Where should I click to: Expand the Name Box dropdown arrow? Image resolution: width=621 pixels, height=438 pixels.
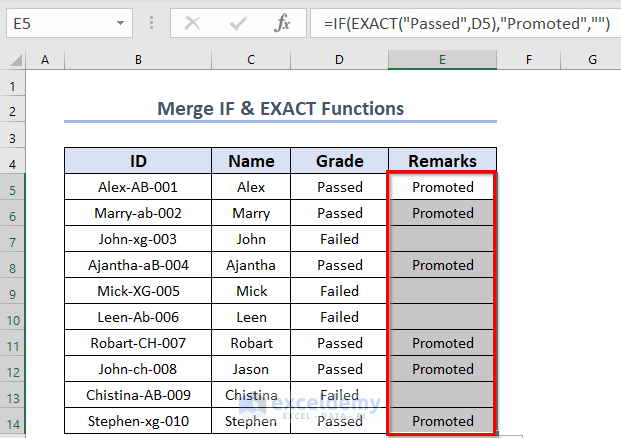121,22
